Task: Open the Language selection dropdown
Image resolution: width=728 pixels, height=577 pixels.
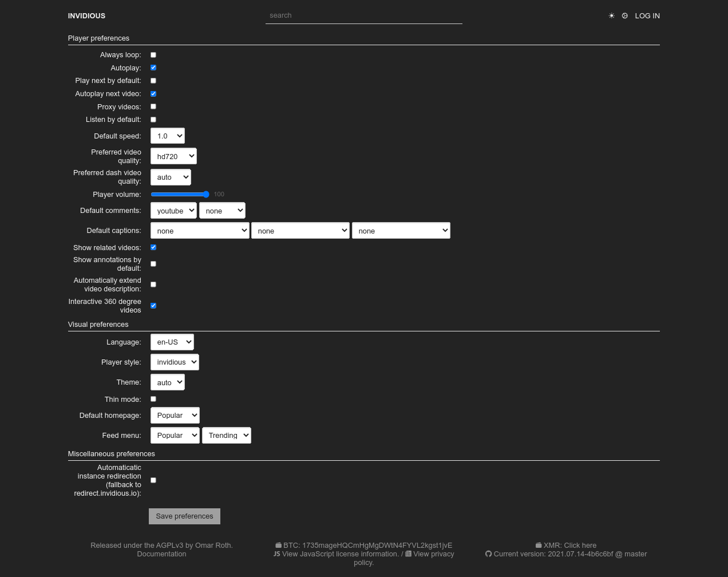Action: (172, 342)
